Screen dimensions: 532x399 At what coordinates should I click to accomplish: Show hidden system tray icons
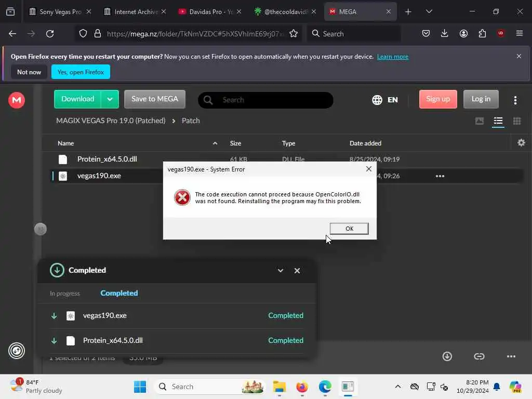pyautogui.click(x=397, y=387)
